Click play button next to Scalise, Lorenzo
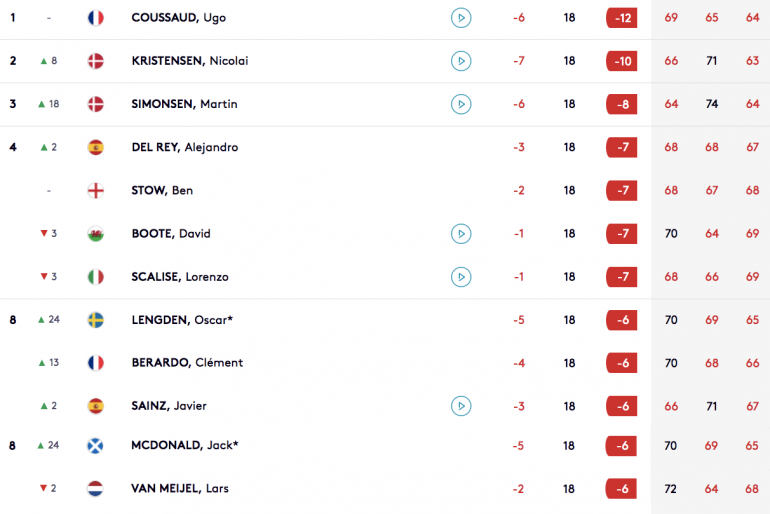Viewport: 770px width, 514px height. pos(461,277)
